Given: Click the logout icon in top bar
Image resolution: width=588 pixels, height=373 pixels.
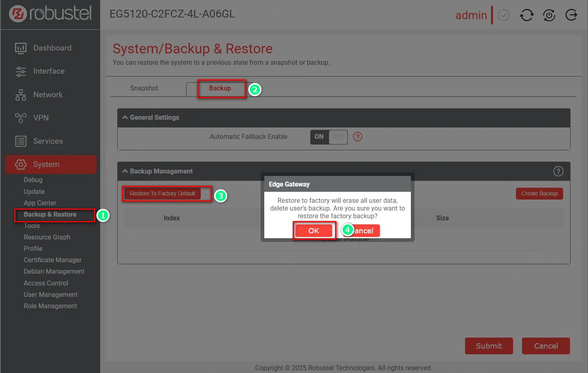Looking at the screenshot, I should click(571, 15).
